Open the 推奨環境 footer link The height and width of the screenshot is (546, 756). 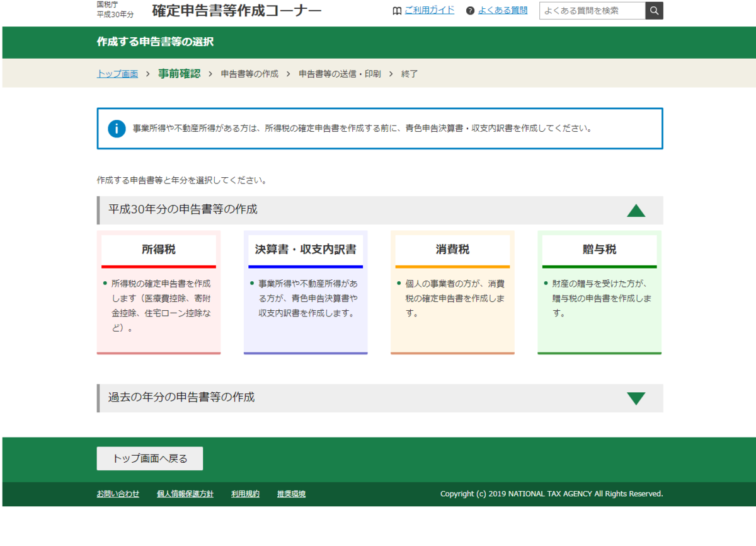[x=291, y=494]
